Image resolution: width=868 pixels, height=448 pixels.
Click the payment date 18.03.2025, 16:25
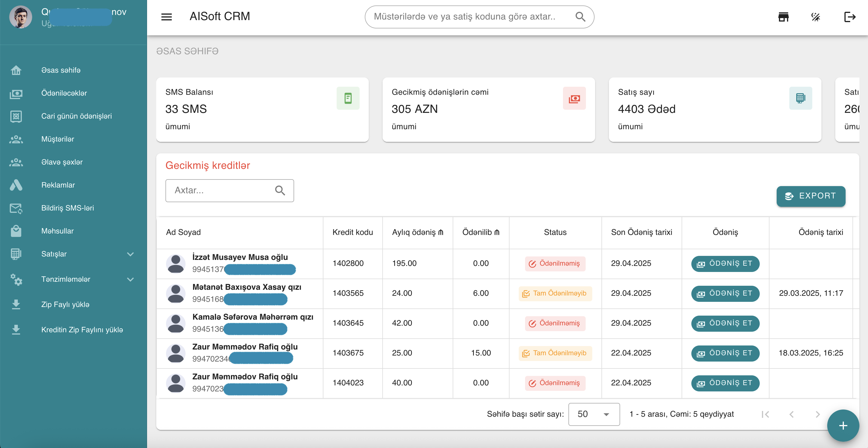pyautogui.click(x=811, y=353)
